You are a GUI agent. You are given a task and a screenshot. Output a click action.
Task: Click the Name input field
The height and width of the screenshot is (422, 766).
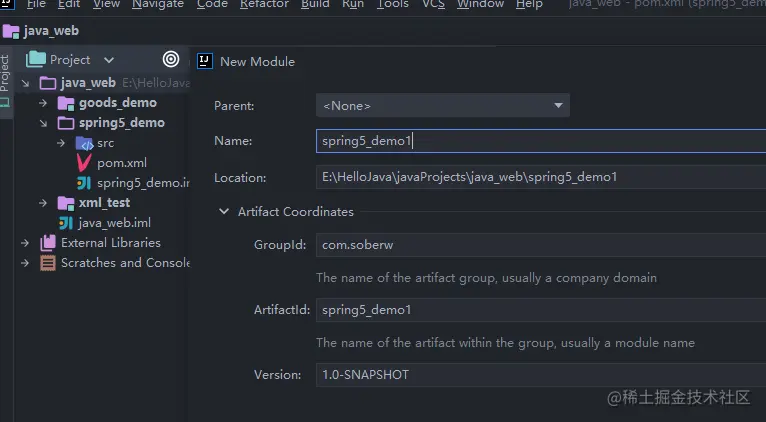[541, 141]
